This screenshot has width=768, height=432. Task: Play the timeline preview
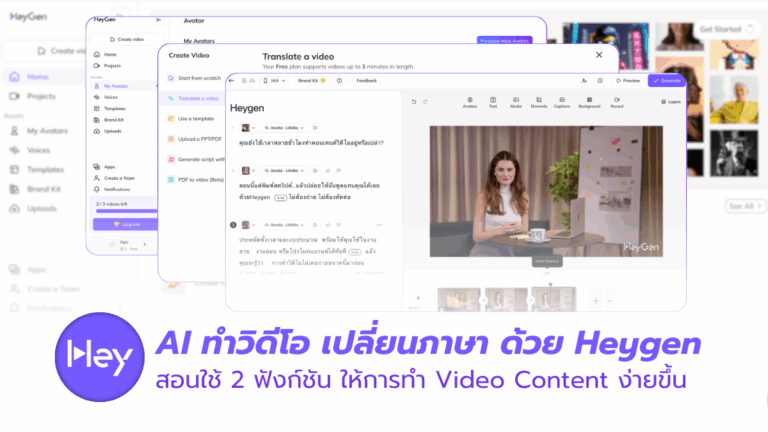click(x=418, y=298)
